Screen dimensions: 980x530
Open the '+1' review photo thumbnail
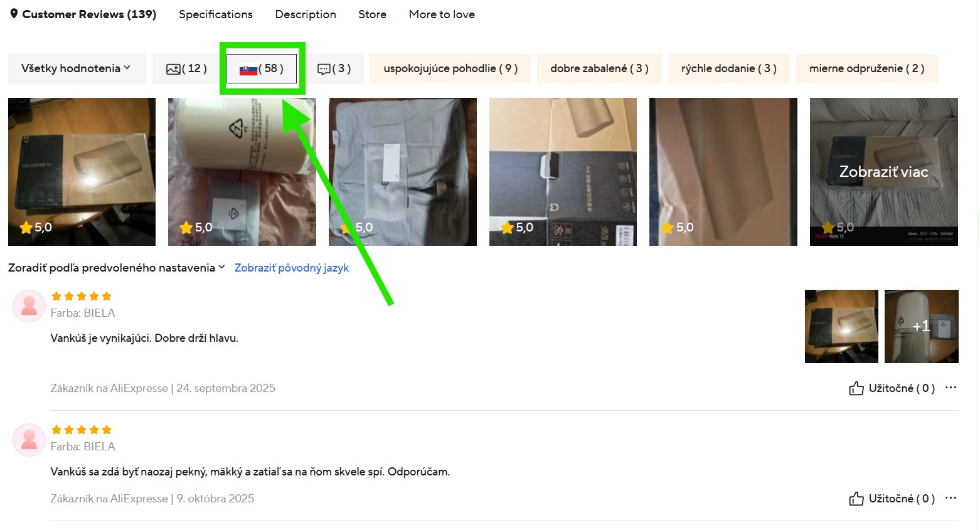pos(921,326)
